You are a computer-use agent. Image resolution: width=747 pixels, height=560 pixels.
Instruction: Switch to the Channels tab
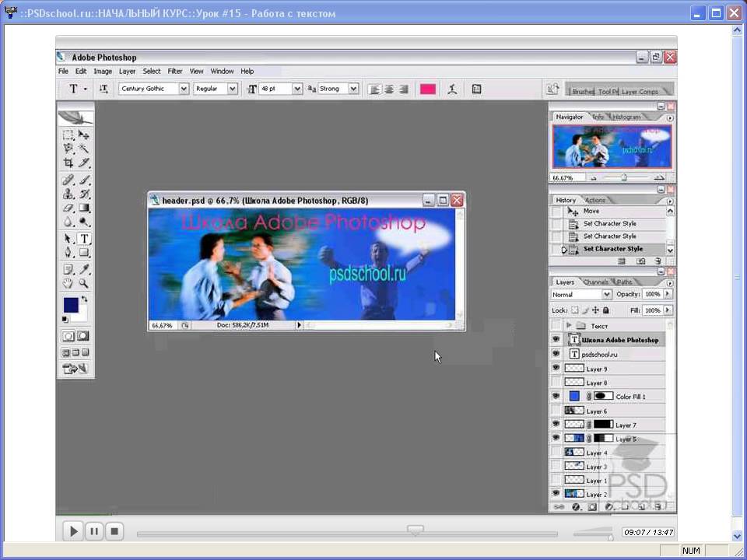595,282
